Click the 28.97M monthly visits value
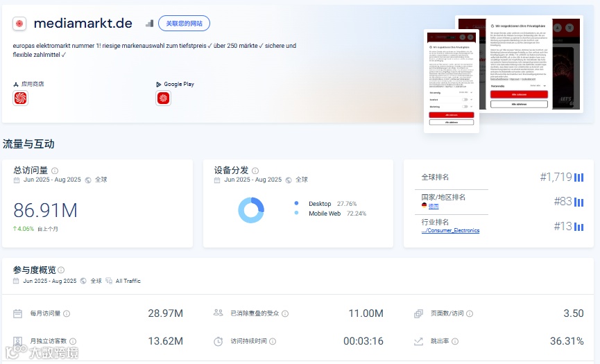600x364 pixels. [x=165, y=313]
